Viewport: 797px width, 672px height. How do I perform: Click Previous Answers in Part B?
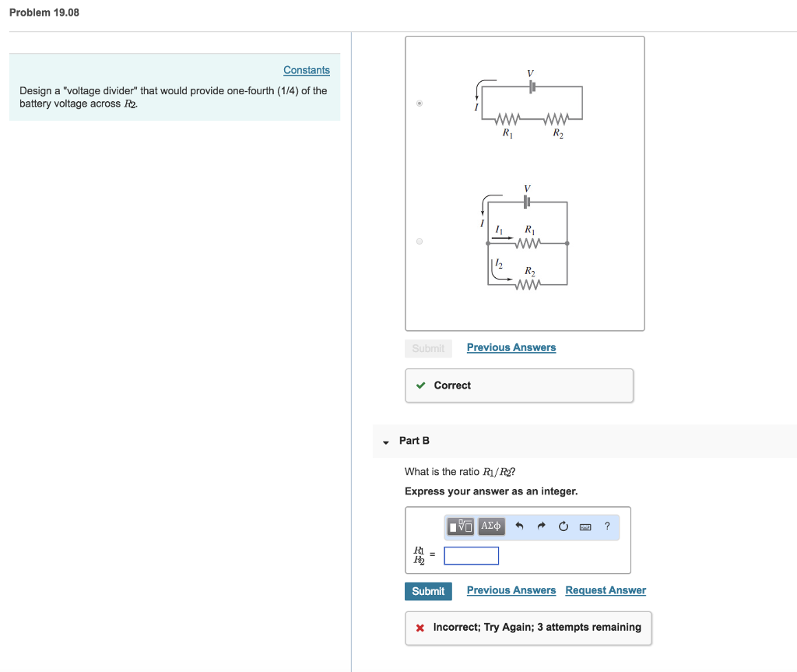(511, 590)
